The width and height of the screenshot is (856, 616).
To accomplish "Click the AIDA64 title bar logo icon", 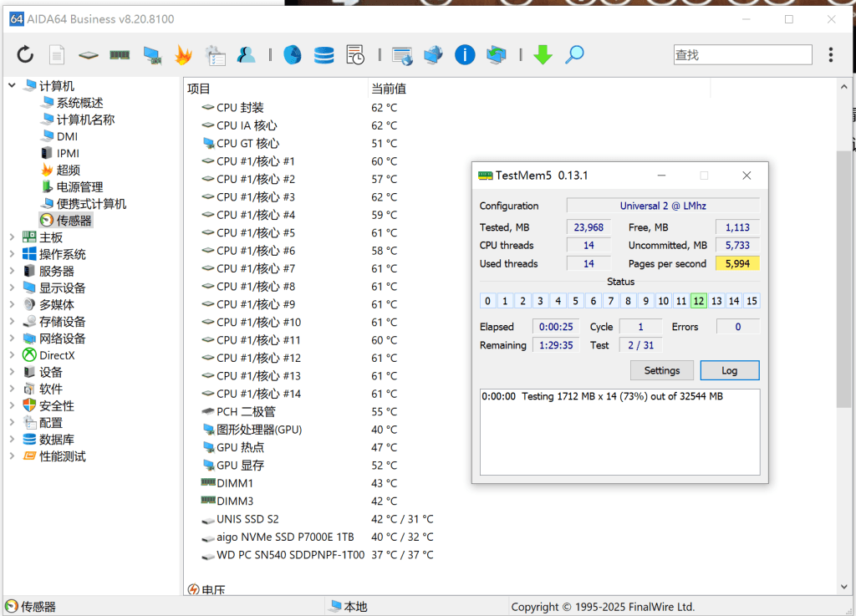I will [17, 19].
